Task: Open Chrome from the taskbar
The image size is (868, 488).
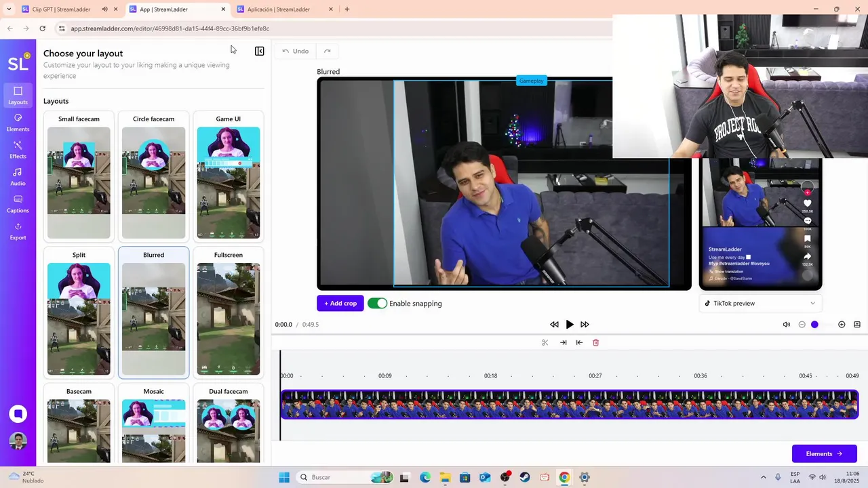Action: pos(564,477)
